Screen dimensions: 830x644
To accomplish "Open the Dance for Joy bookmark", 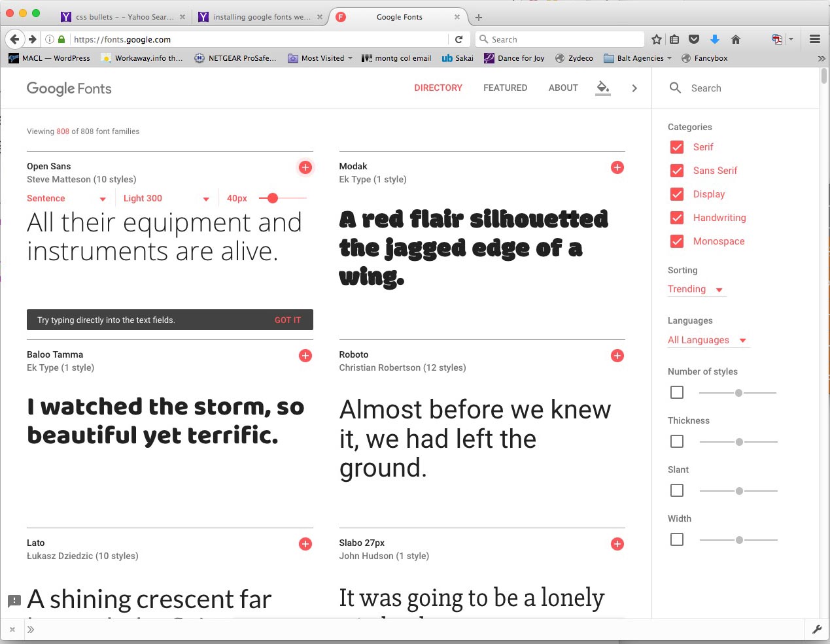I will [x=514, y=58].
